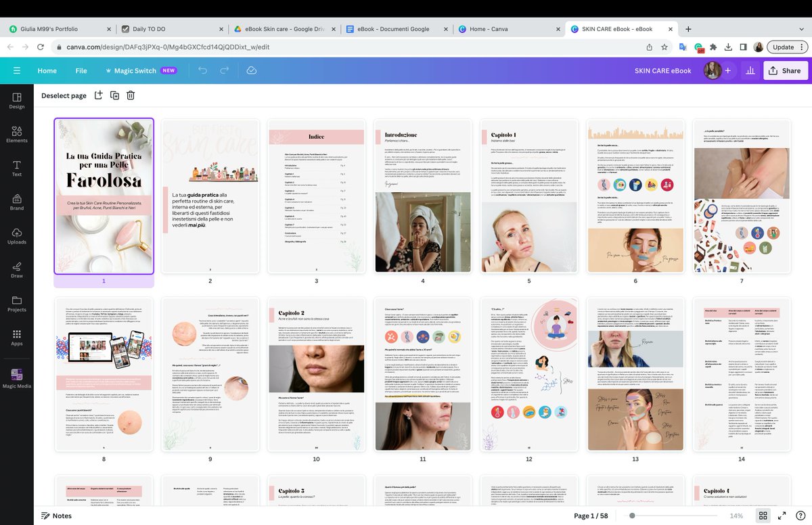Open the Brand panel in sidebar
The height and width of the screenshot is (525, 812).
pos(17,202)
